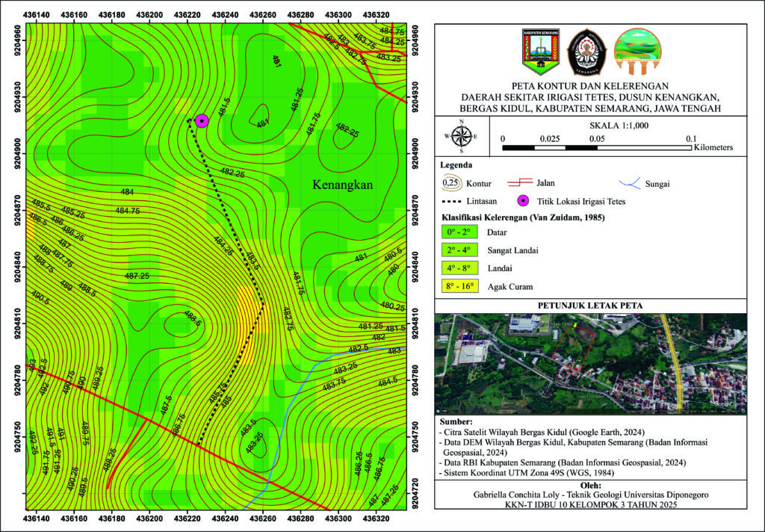Viewport: 765px width, 532px height.
Task: Click the "Titik Lokasi Irigasi Tetes" legend label
Action: (x=581, y=201)
